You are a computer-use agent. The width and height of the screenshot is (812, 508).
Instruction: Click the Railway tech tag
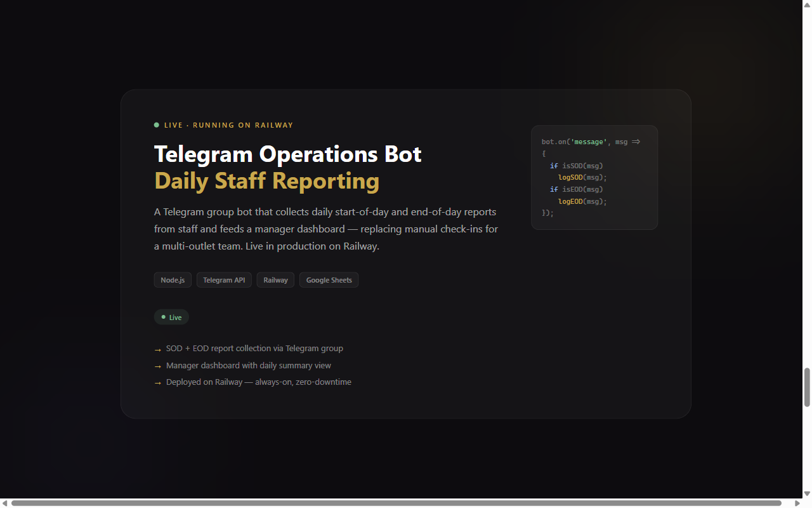tap(275, 280)
